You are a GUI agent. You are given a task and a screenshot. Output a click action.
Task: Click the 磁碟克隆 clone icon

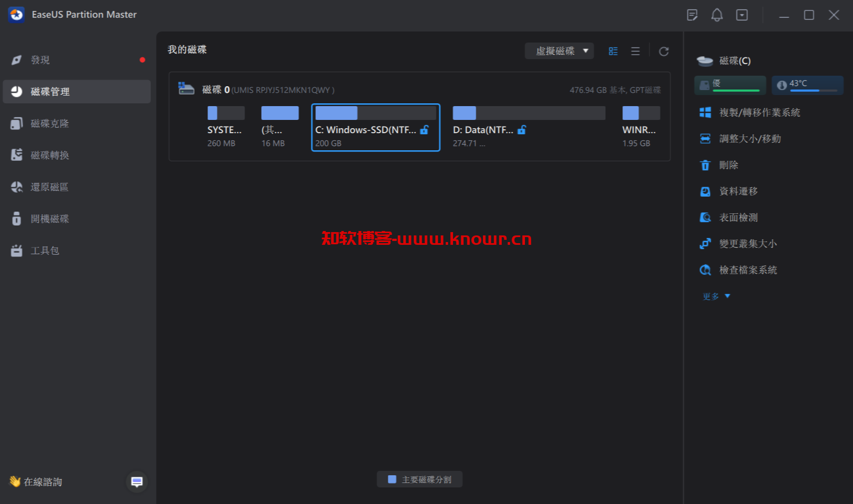click(17, 123)
